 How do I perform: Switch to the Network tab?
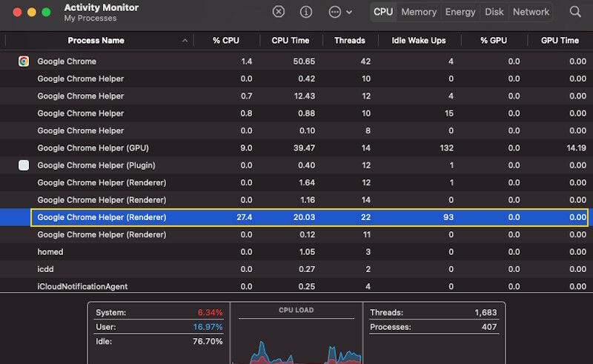point(531,12)
